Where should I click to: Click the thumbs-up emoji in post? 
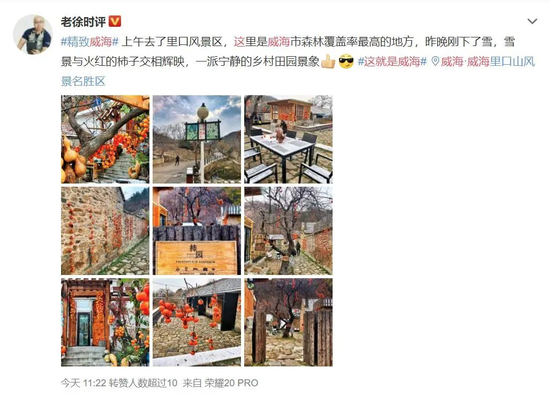point(328,61)
